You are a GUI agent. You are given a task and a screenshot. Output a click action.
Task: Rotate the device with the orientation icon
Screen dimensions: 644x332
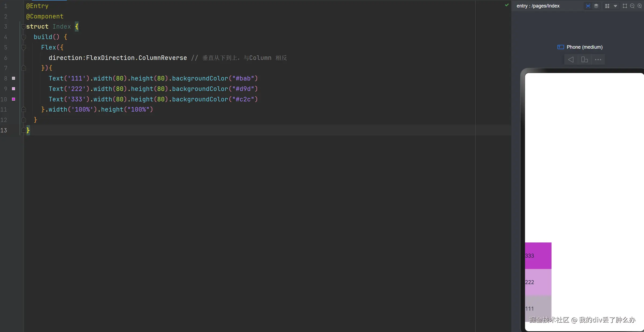coord(584,60)
